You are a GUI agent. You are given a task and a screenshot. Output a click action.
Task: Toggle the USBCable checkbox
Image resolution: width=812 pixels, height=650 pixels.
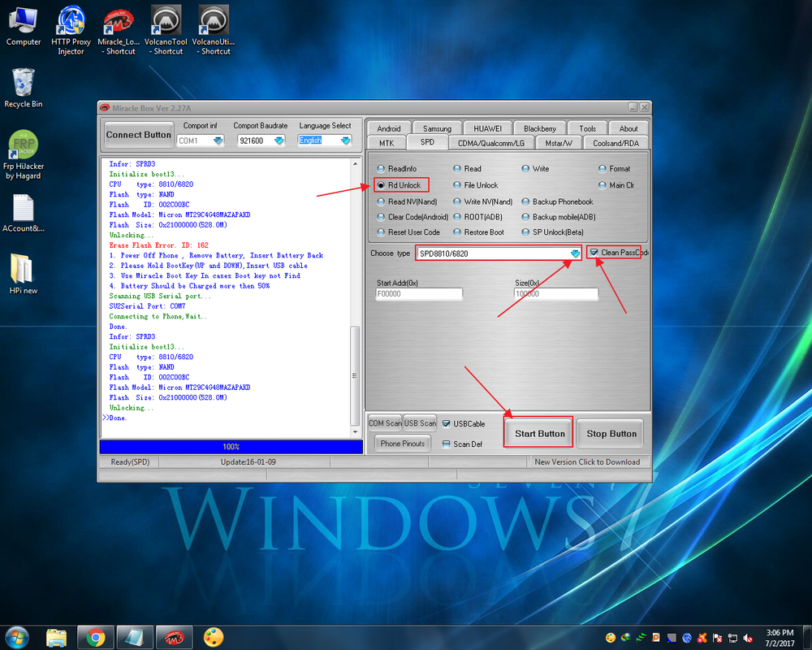coord(447,423)
